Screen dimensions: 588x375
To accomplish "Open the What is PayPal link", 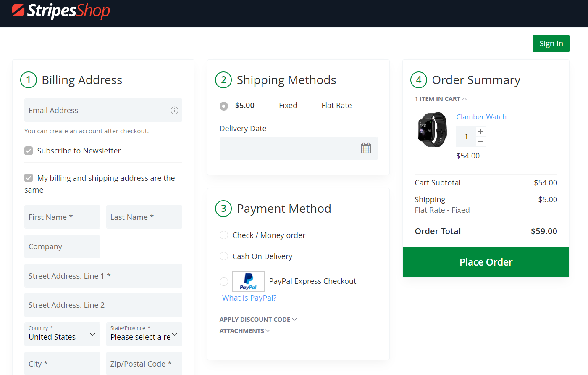I will [249, 298].
